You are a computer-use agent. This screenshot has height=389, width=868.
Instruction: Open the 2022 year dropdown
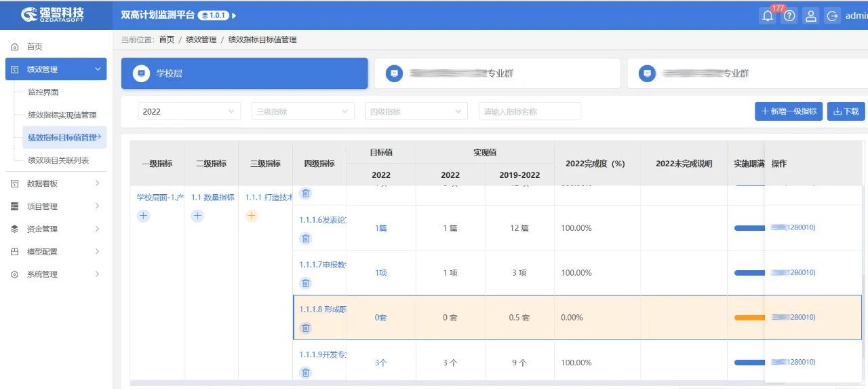pos(189,111)
